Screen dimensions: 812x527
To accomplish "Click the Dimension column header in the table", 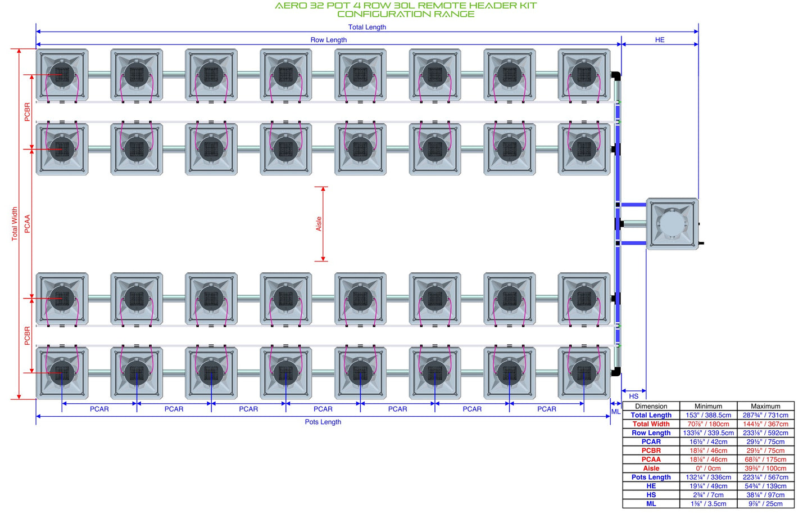I will coord(651,406).
